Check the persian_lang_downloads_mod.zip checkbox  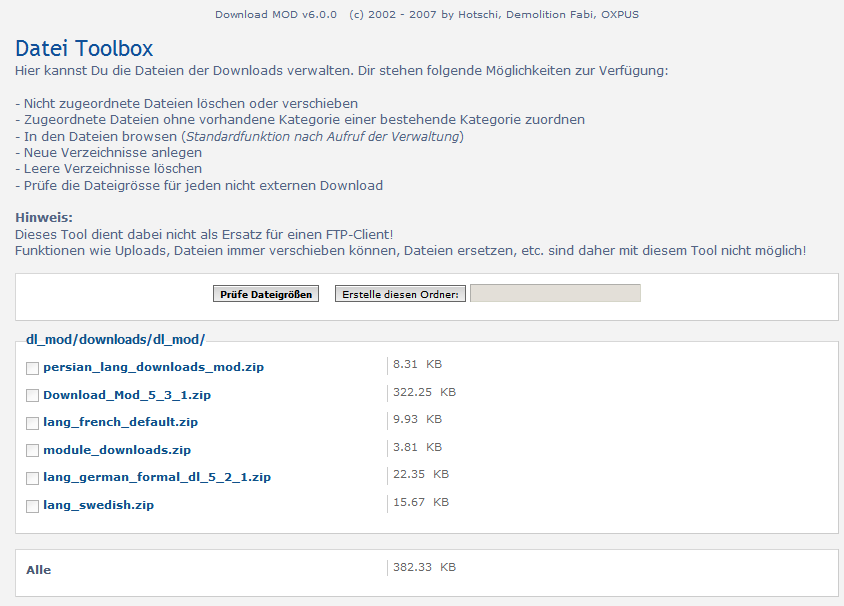tap(32, 369)
